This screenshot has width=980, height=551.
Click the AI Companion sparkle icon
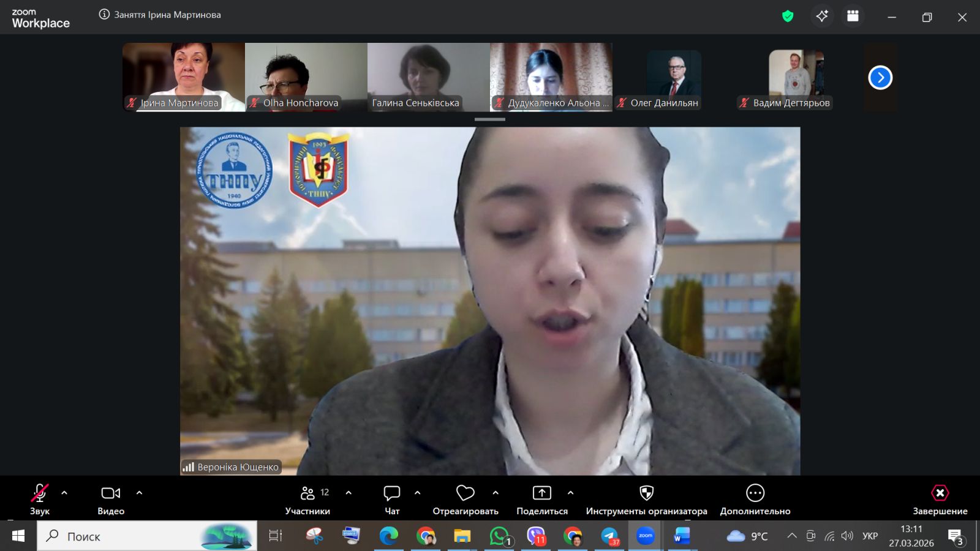(x=822, y=17)
